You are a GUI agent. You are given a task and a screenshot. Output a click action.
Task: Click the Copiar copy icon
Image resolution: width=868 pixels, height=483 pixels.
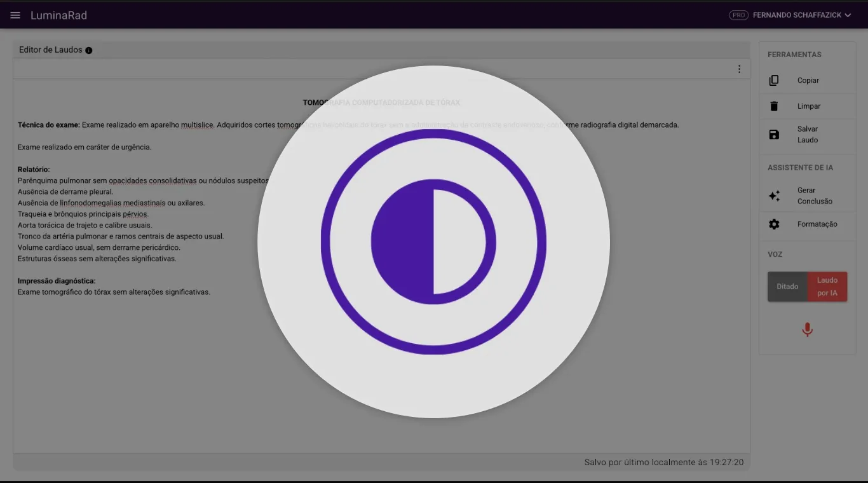click(x=774, y=81)
